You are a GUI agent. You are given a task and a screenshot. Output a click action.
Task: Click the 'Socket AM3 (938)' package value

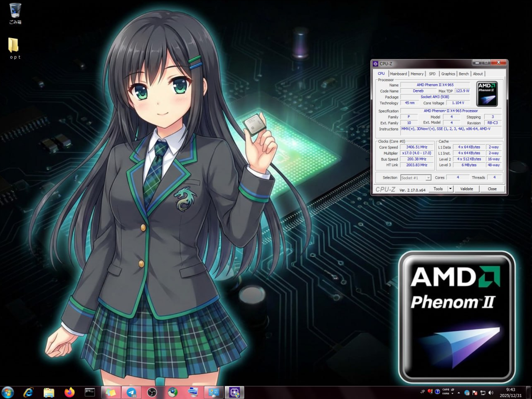point(435,97)
